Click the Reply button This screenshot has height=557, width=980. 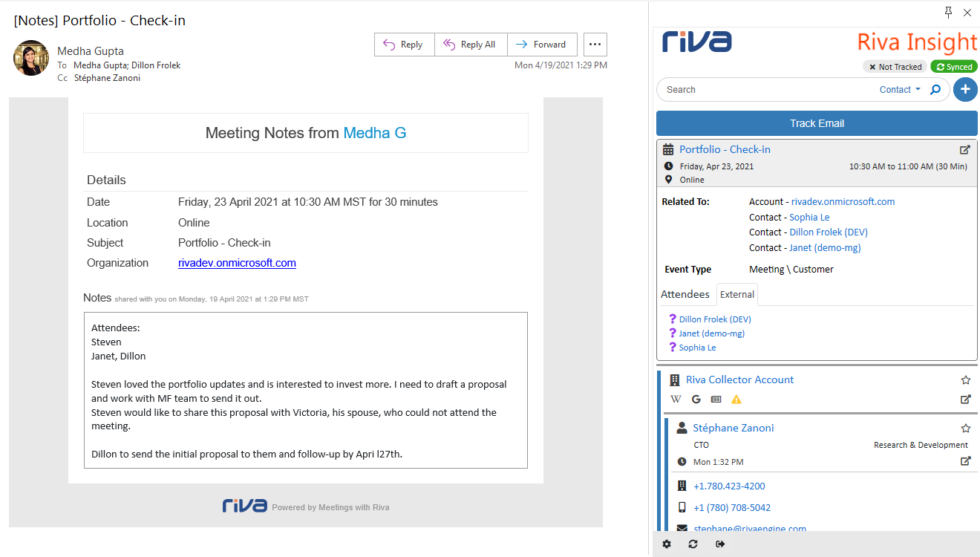[x=404, y=45]
